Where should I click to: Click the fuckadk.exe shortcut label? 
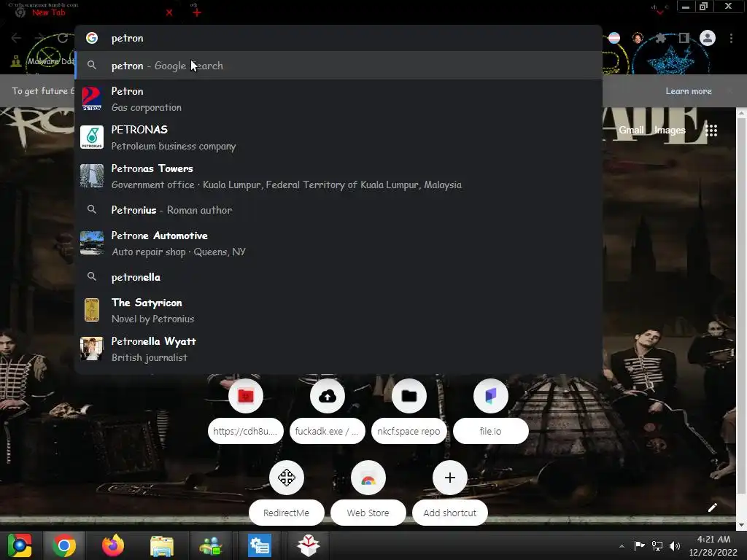tap(328, 432)
